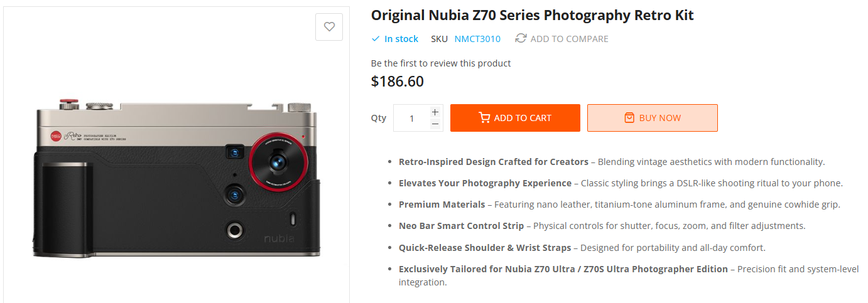Click the compare arrows icon
Screen dimensions: 868x303
(x=521, y=38)
